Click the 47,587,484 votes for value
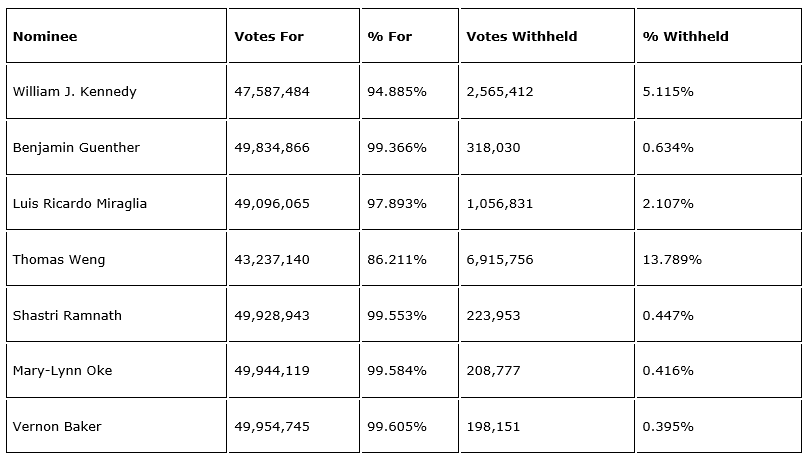The width and height of the screenshot is (810, 459). (272, 92)
